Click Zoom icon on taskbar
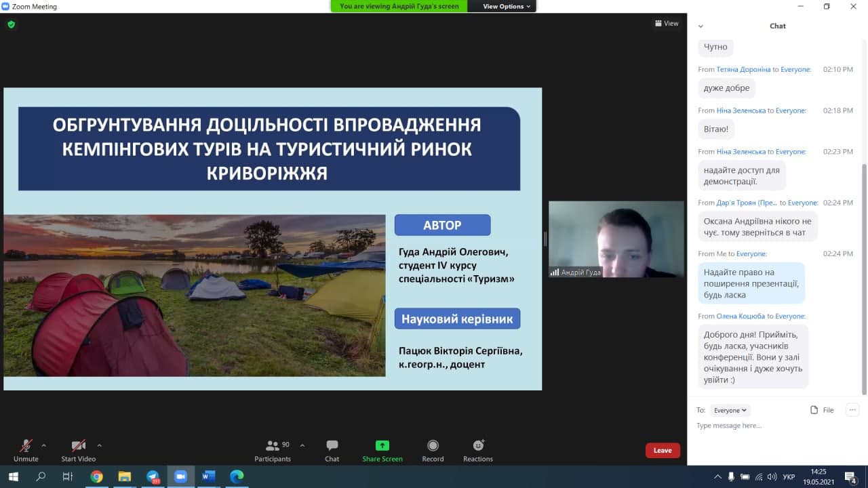This screenshot has height=488, width=868. click(x=180, y=476)
